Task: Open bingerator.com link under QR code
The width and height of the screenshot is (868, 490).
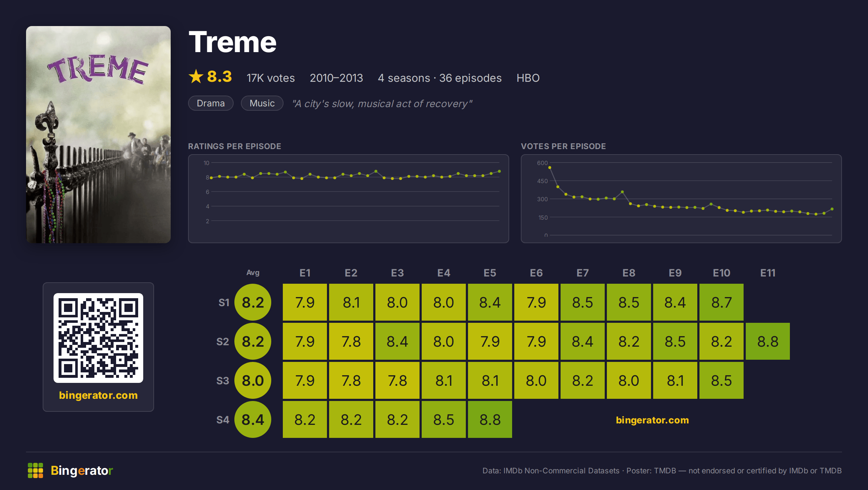Action: [x=98, y=395]
